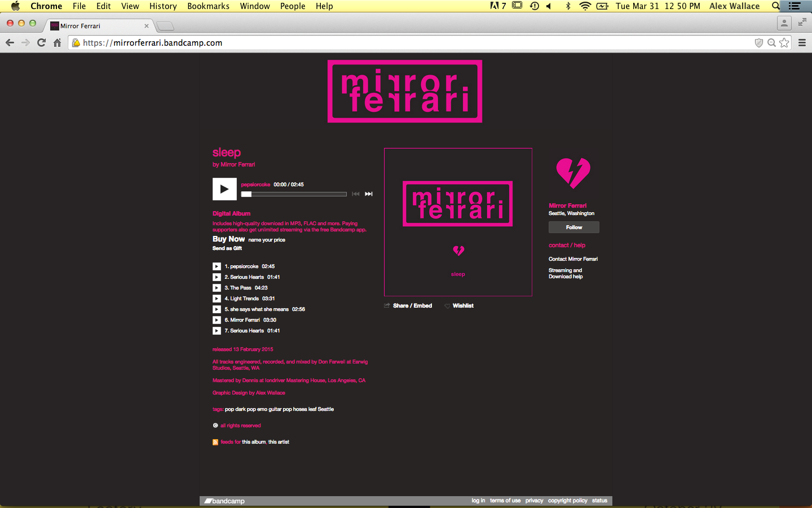Click the Bluetooth menu bar icon
812x508 pixels.
[x=568, y=6]
